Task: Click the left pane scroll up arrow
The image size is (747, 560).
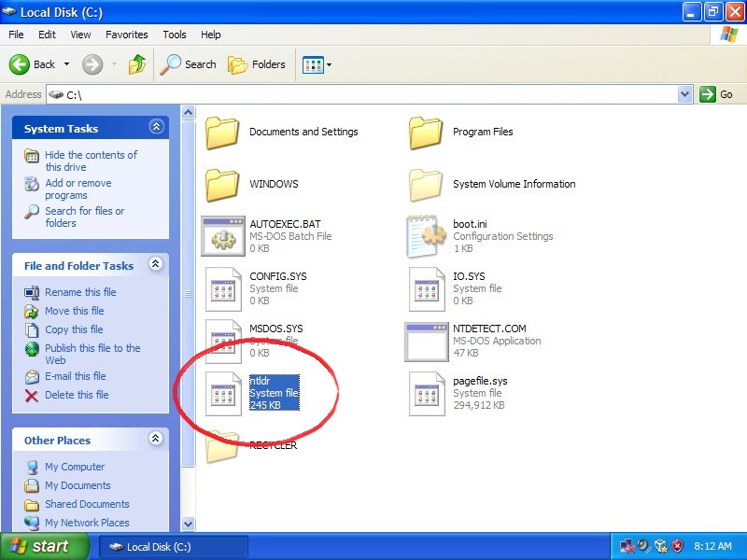Action: [189, 112]
